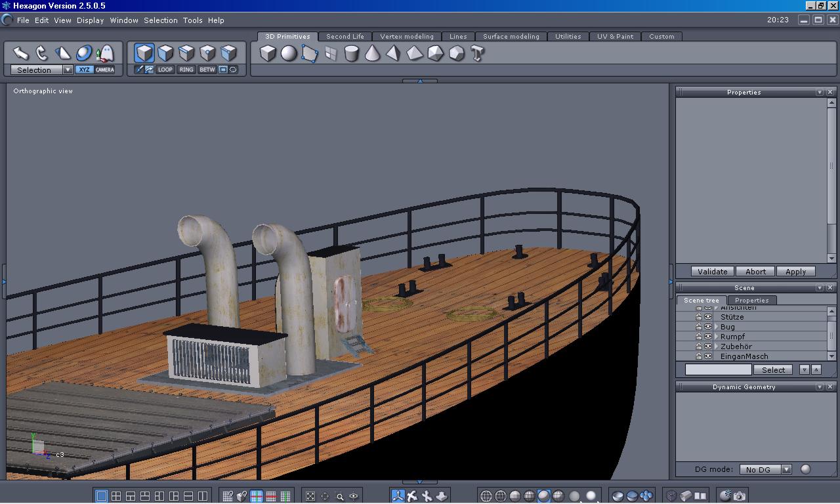Viewport: 840px width, 504px height.
Task: Pick the cone primitive icon
Action: coord(372,53)
